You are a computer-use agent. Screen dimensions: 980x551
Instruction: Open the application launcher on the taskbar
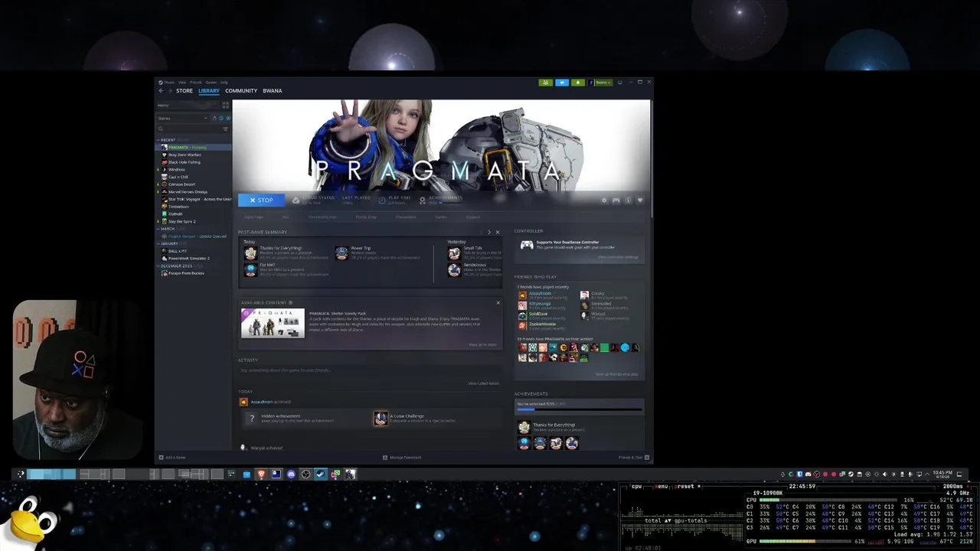21,474
